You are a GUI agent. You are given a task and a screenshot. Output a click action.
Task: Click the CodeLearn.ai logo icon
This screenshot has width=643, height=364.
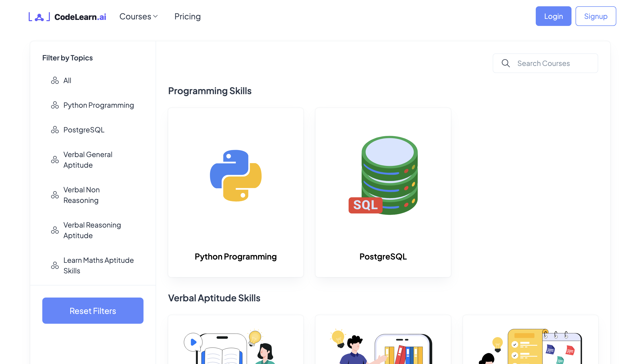[x=39, y=17]
